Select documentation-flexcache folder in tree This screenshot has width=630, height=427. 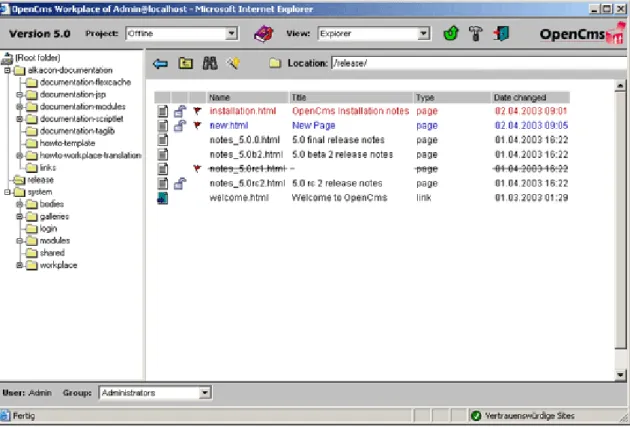click(x=86, y=82)
